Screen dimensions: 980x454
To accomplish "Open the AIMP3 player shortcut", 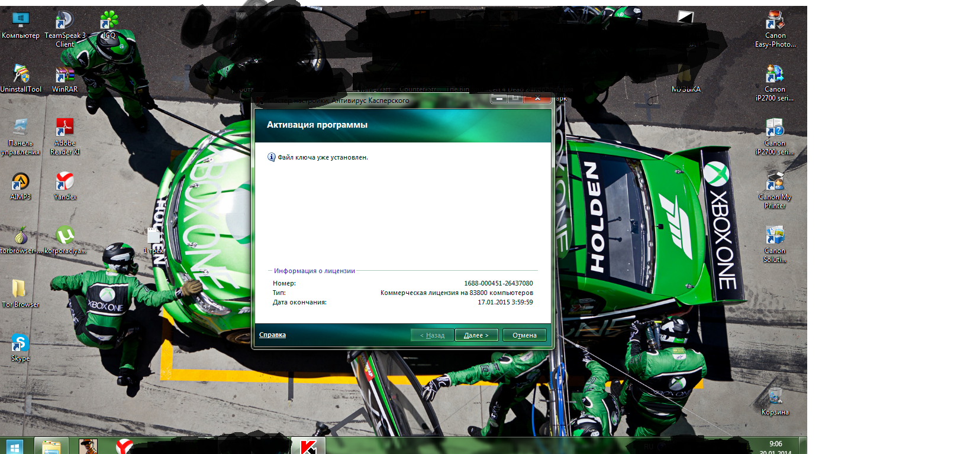I will pyautogui.click(x=21, y=187).
